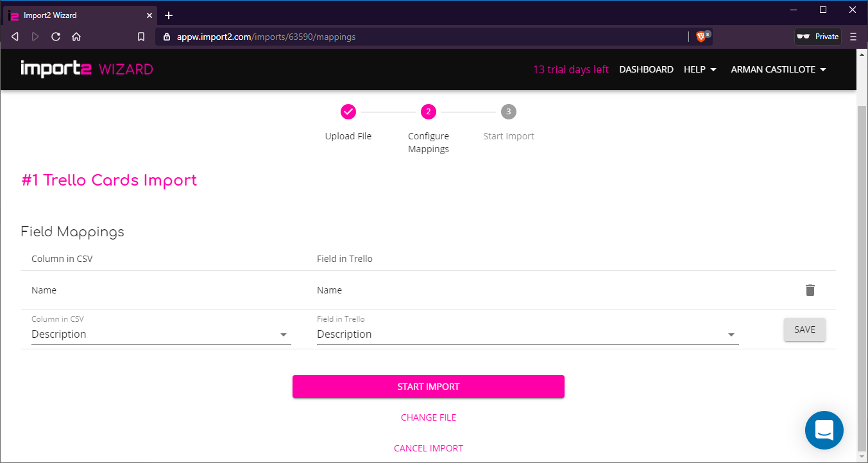This screenshot has height=463, width=868.
Task: Click the Name cell under Column in CSV
Action: [x=44, y=290]
